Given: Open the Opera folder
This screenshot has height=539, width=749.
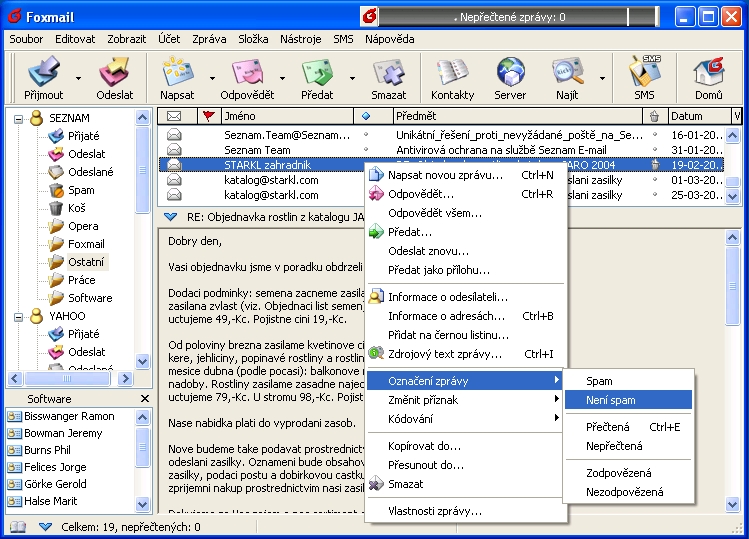Looking at the screenshot, I should click(x=83, y=226).
